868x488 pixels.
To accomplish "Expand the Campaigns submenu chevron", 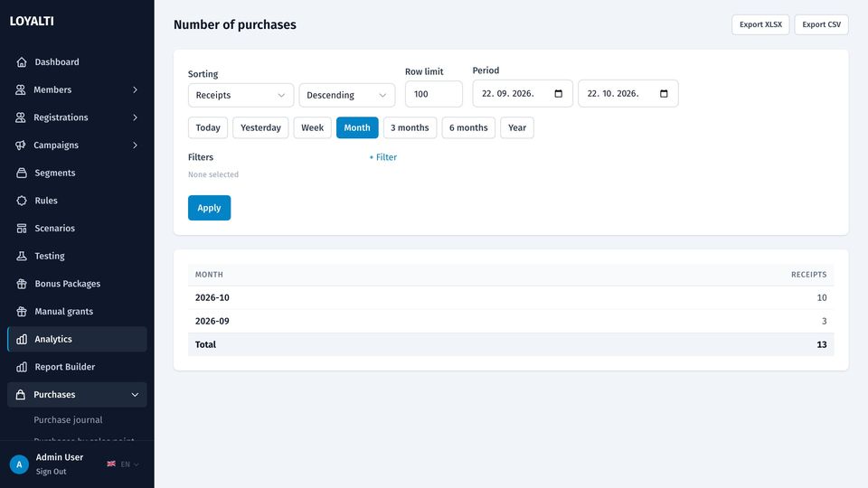I will (x=135, y=145).
